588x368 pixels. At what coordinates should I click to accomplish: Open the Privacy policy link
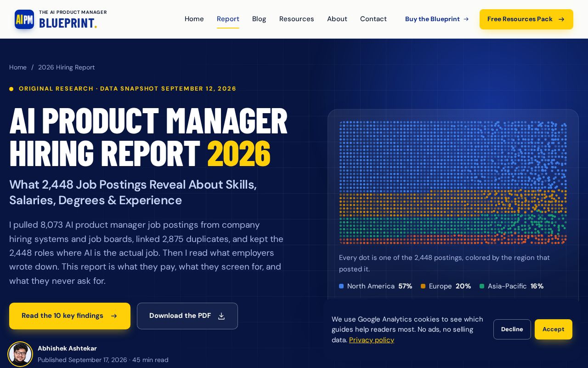click(x=372, y=340)
